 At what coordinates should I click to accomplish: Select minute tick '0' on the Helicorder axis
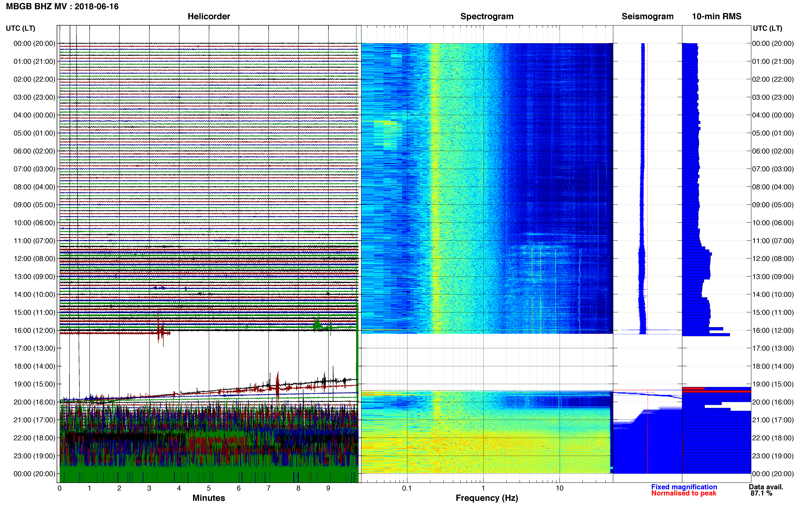[59, 488]
